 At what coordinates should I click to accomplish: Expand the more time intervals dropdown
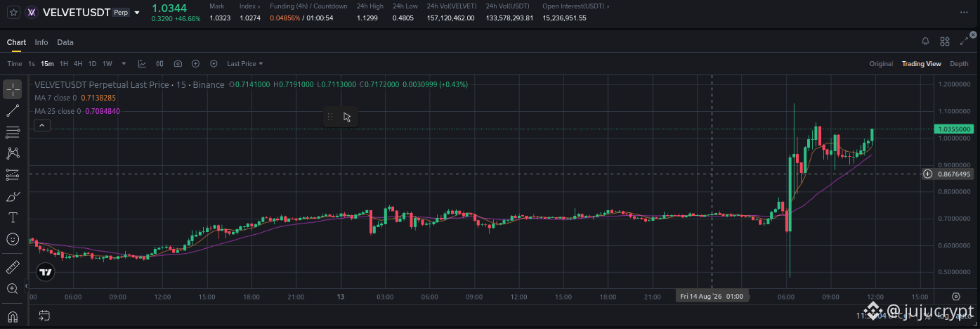pyautogui.click(x=124, y=64)
